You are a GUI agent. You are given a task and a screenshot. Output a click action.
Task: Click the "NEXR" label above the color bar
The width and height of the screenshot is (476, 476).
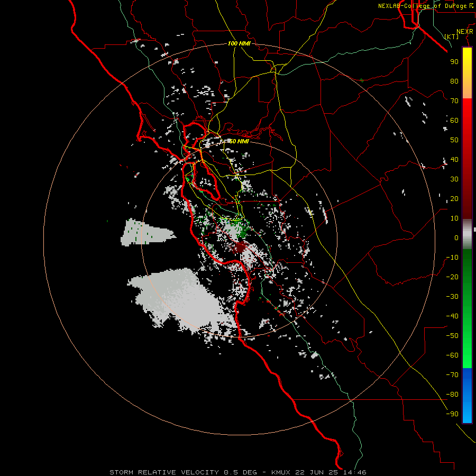tap(465, 32)
